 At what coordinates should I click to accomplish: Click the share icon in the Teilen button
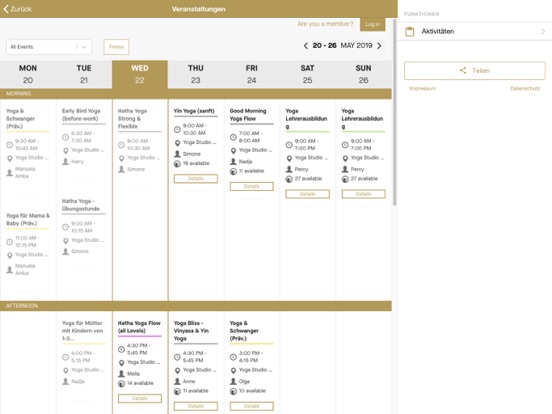(463, 70)
